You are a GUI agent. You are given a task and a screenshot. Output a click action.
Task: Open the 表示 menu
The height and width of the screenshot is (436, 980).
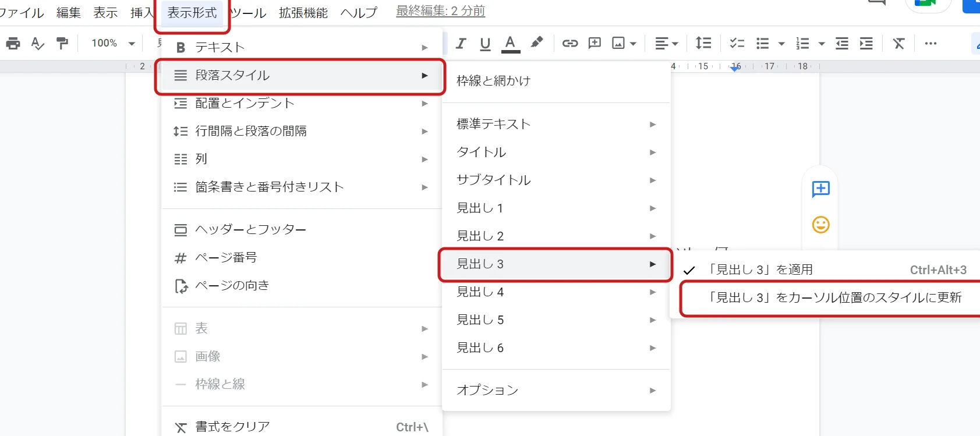[105, 12]
